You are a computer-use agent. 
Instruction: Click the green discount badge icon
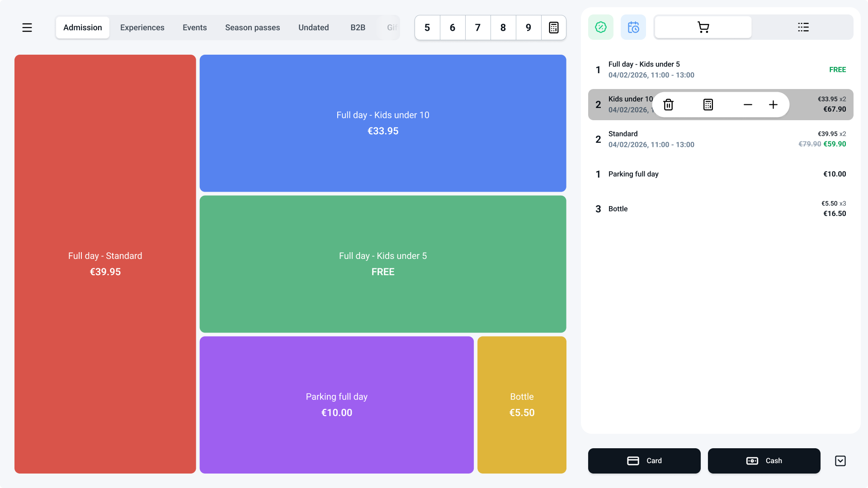pos(600,27)
